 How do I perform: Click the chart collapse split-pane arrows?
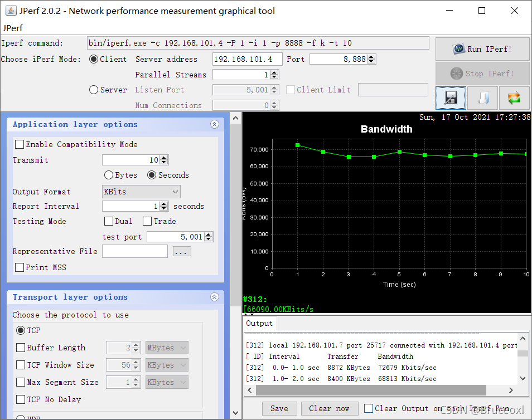point(249,315)
